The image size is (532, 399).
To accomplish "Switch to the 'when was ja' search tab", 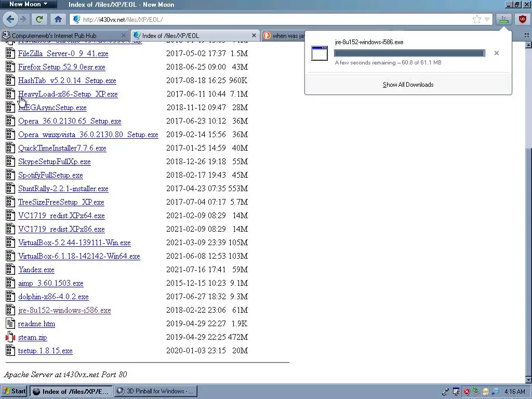I will click(284, 36).
